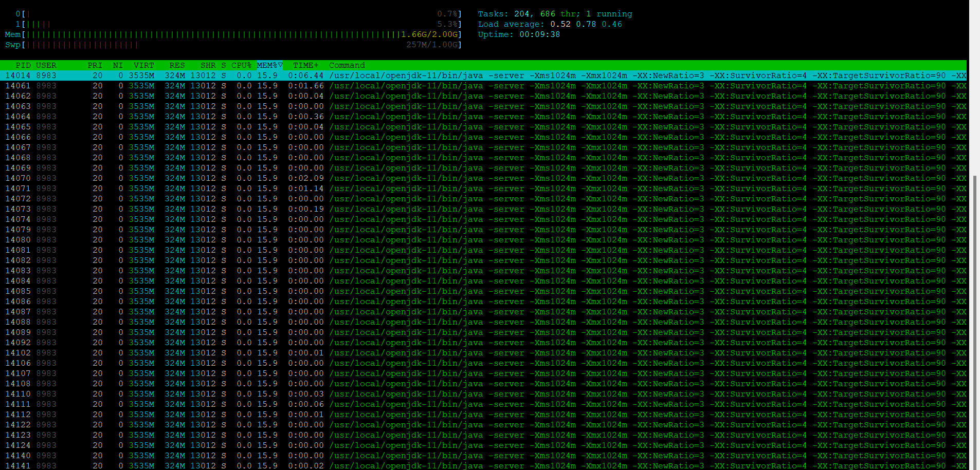The image size is (980, 470).
Task: Click the TIME+ column header
Action: [x=306, y=65]
